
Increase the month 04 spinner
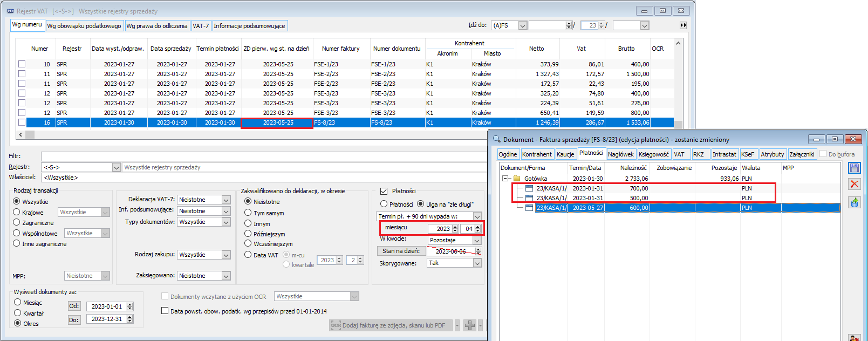pyautogui.click(x=478, y=227)
